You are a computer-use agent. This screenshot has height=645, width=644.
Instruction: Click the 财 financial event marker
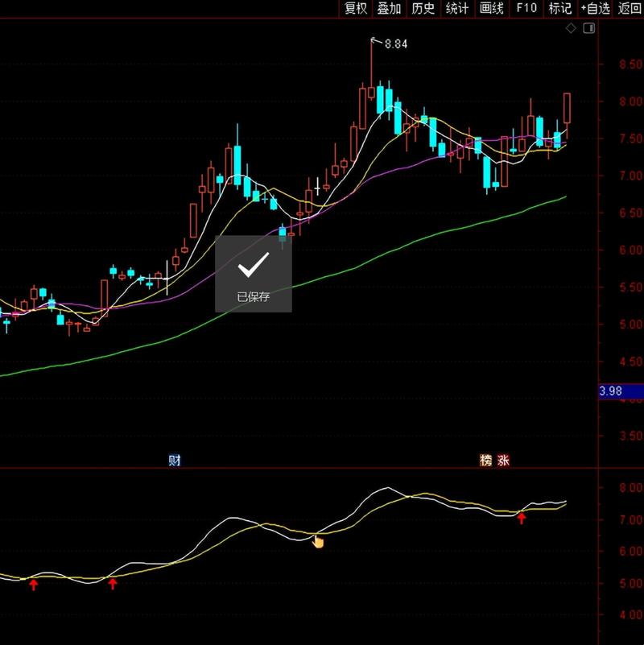click(174, 461)
